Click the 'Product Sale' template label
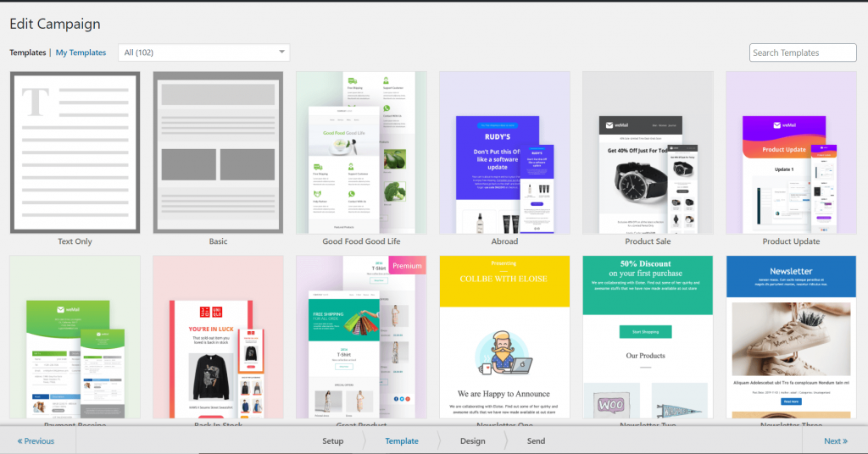This screenshot has height=454, width=868. click(x=648, y=241)
